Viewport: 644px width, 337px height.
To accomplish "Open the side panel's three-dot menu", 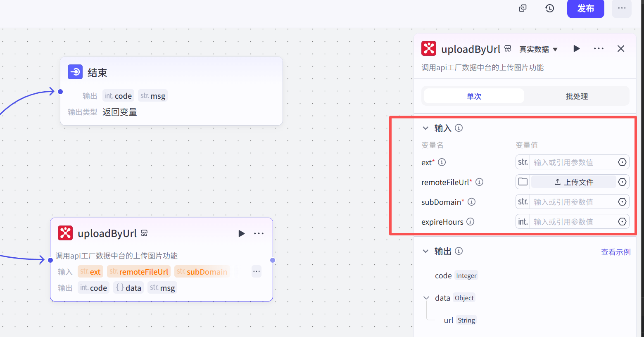I will (599, 49).
